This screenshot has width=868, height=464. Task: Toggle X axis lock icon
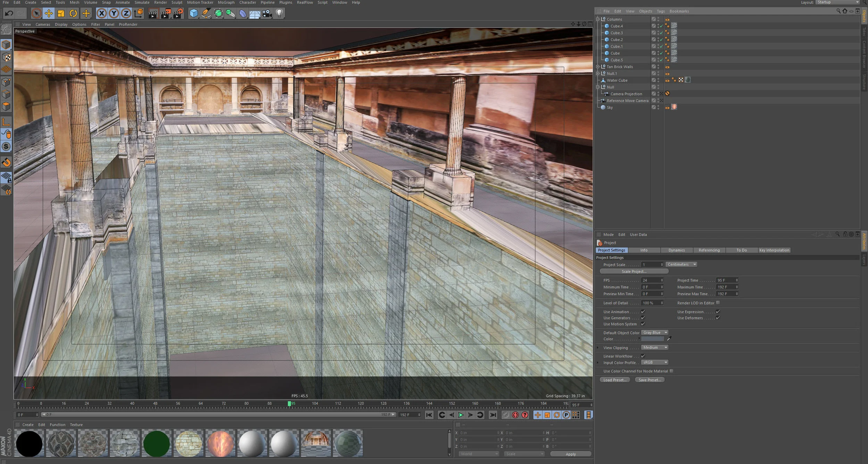[x=101, y=14]
